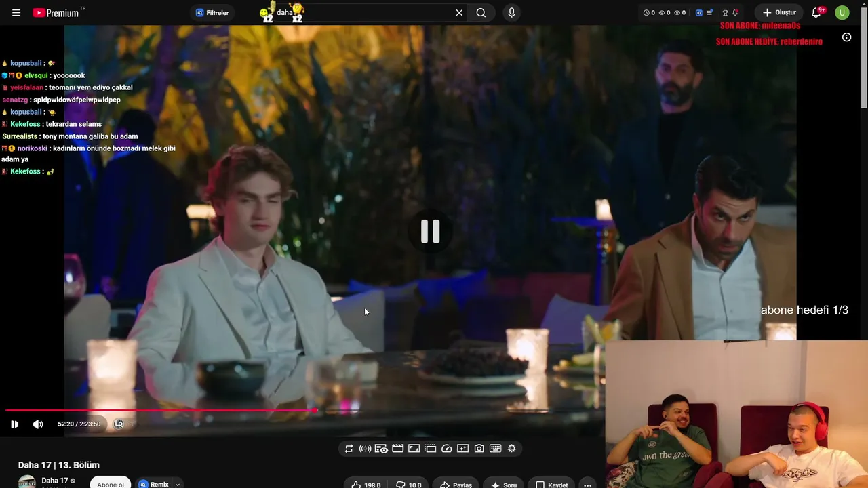Click the magnifier search button
868x488 pixels.
tap(481, 13)
